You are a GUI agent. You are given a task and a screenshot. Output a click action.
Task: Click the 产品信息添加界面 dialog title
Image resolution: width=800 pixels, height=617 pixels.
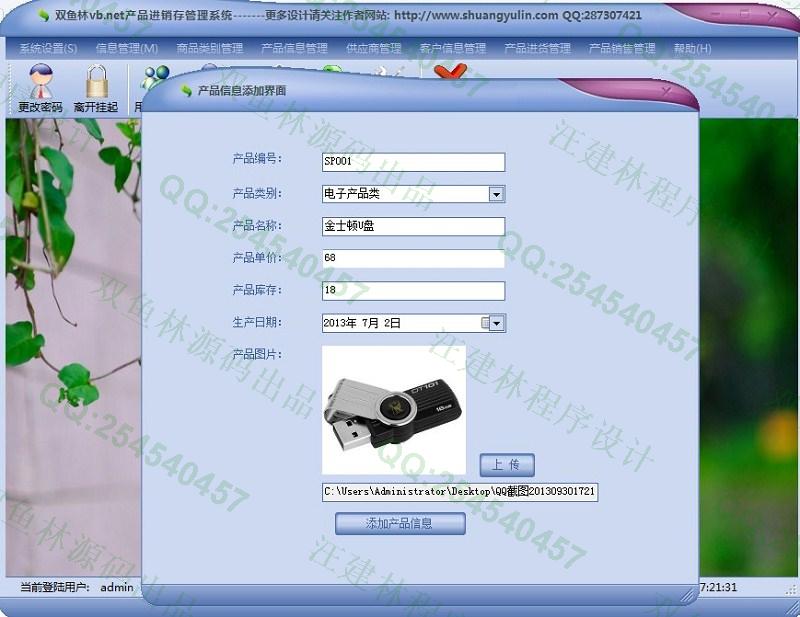point(241,91)
